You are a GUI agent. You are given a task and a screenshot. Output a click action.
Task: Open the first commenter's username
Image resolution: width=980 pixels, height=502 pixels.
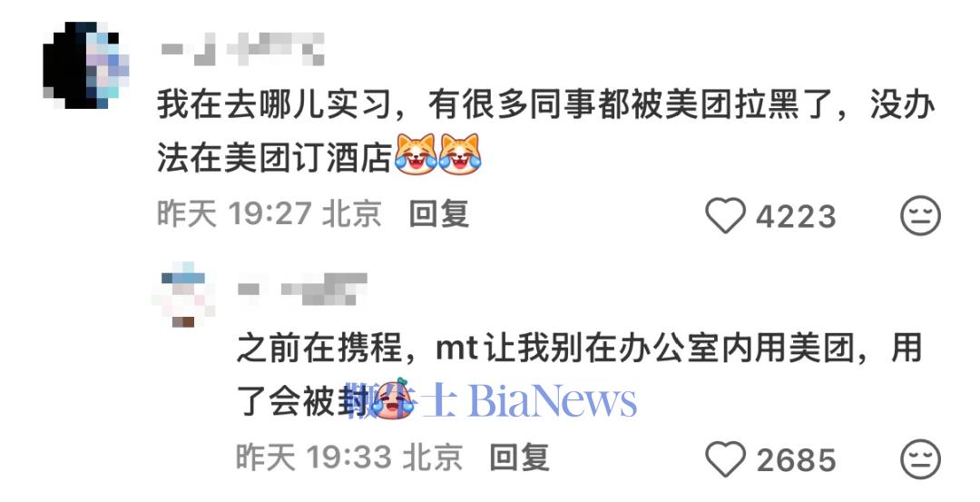coord(242,49)
